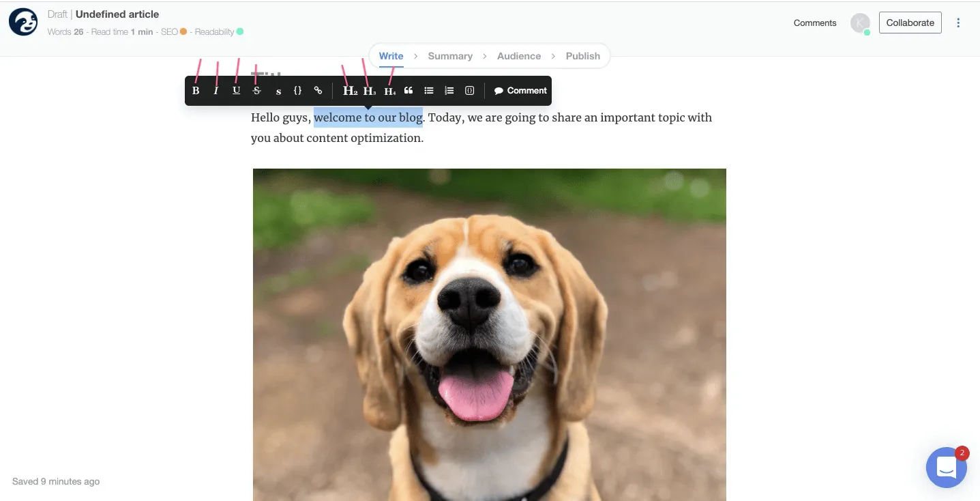Click the "Draft" status label
980x501 pixels.
coord(57,14)
